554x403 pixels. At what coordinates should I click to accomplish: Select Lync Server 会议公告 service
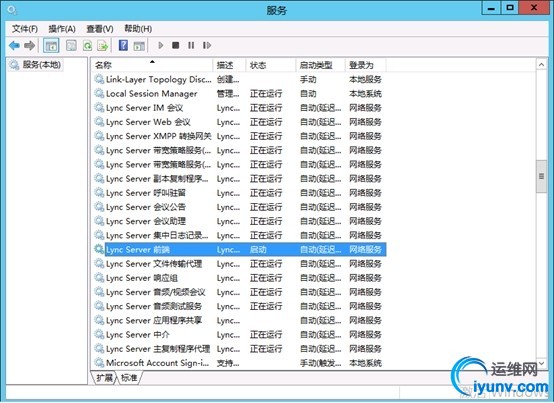[239, 207]
